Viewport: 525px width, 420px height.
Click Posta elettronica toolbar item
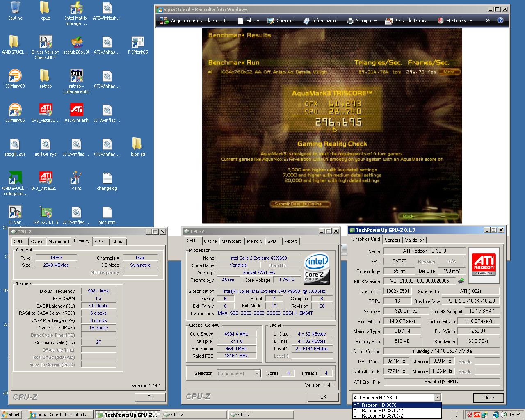[x=406, y=21]
